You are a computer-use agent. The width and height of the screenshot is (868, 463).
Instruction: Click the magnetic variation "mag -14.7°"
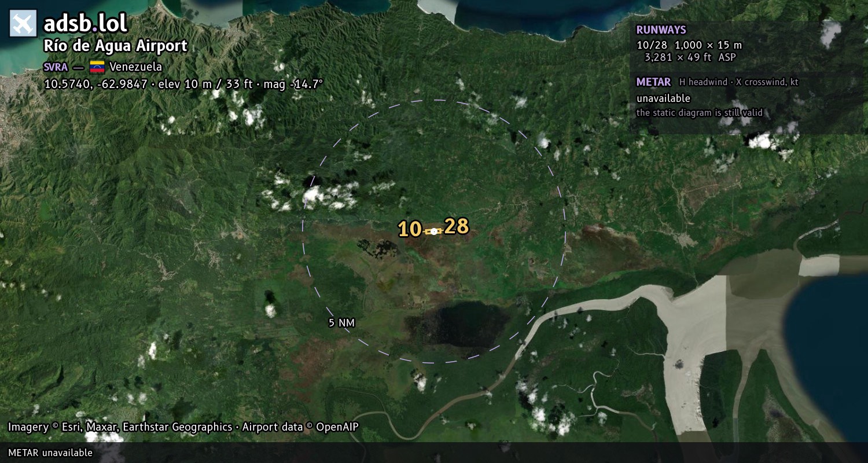293,84
